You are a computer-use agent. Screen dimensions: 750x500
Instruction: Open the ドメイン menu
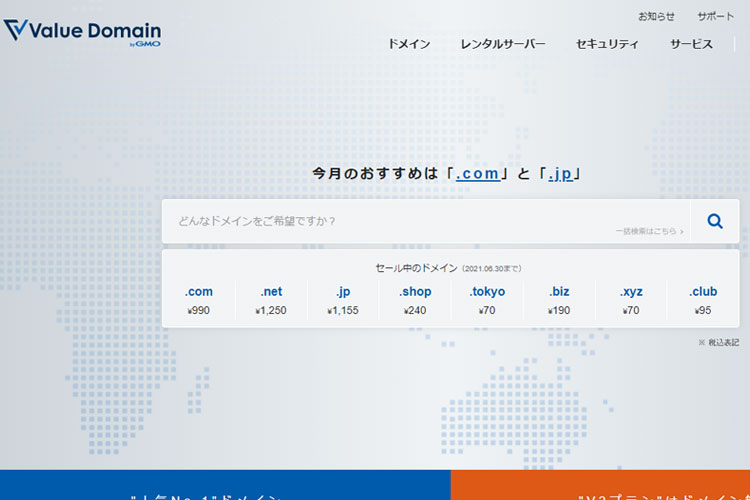409,44
